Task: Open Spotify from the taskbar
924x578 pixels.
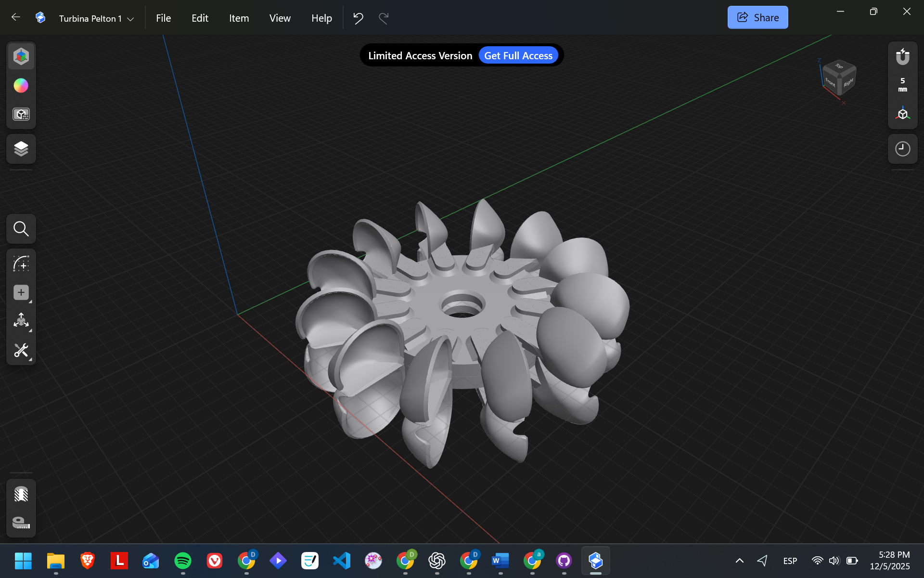Action: click(x=183, y=561)
